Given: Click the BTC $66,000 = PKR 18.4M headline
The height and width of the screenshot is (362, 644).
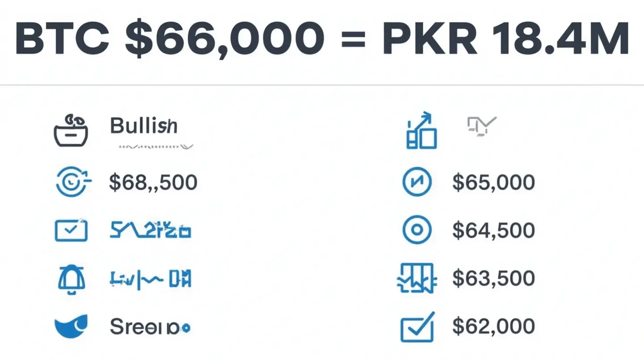Looking at the screenshot, I should tap(322, 39).
